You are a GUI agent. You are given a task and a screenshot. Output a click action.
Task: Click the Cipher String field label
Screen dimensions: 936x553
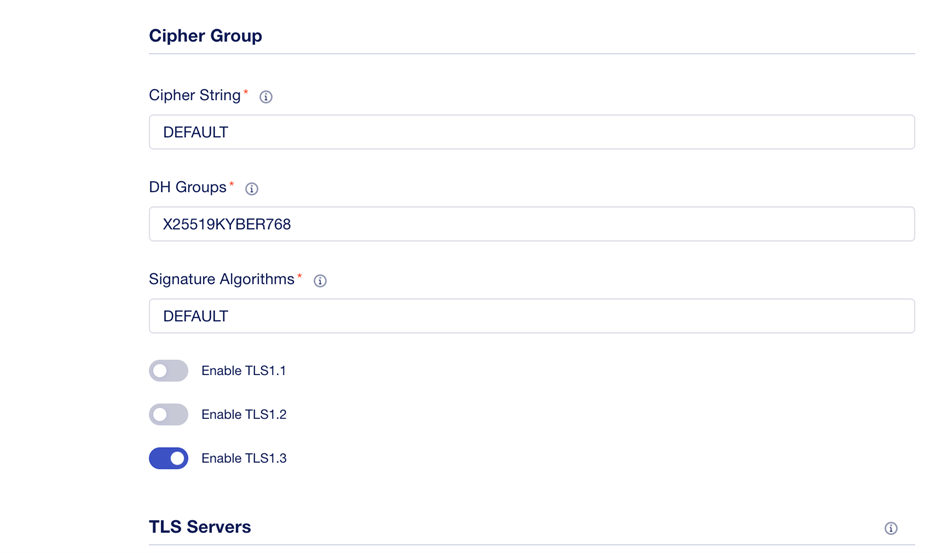pos(195,96)
